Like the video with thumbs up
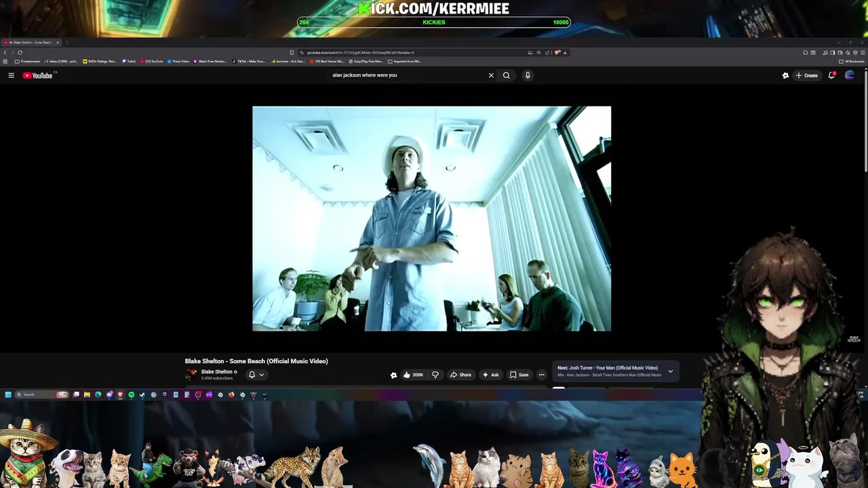Viewport: 868px width, 488px height. (x=413, y=375)
